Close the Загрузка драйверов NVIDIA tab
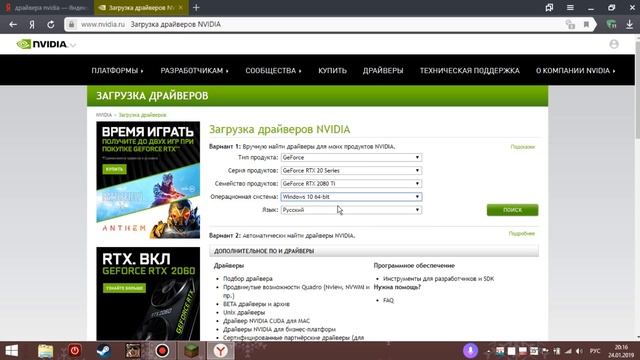This screenshot has height=360, width=640. [180, 7]
